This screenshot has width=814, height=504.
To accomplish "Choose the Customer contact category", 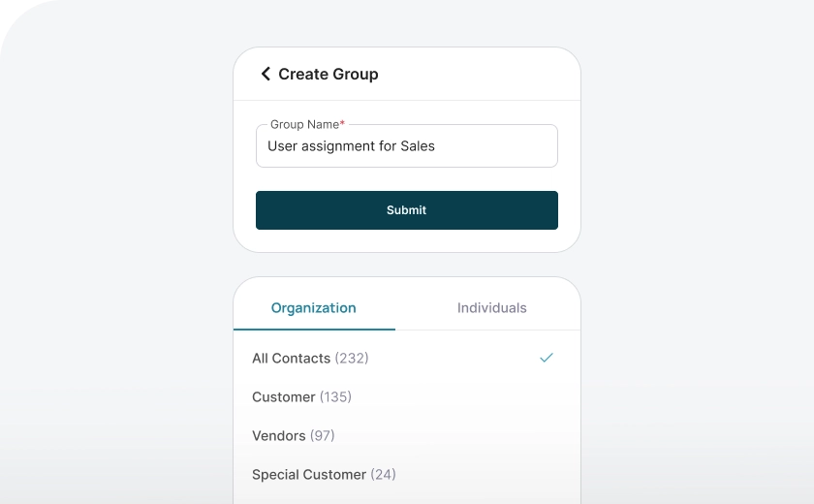I will click(284, 397).
